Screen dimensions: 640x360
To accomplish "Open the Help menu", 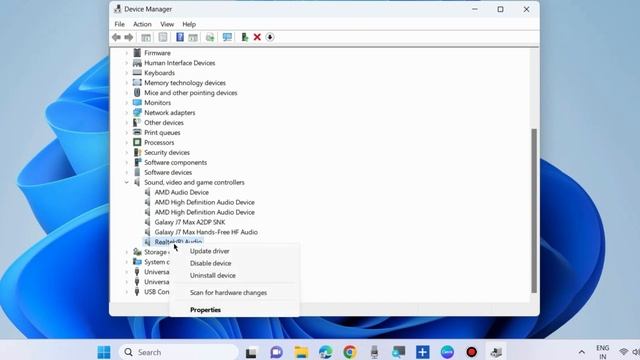I will click(x=189, y=24).
